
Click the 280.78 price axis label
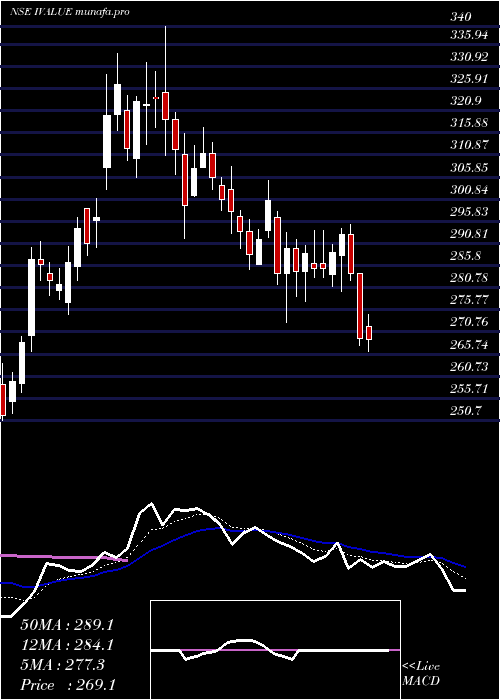(469, 278)
